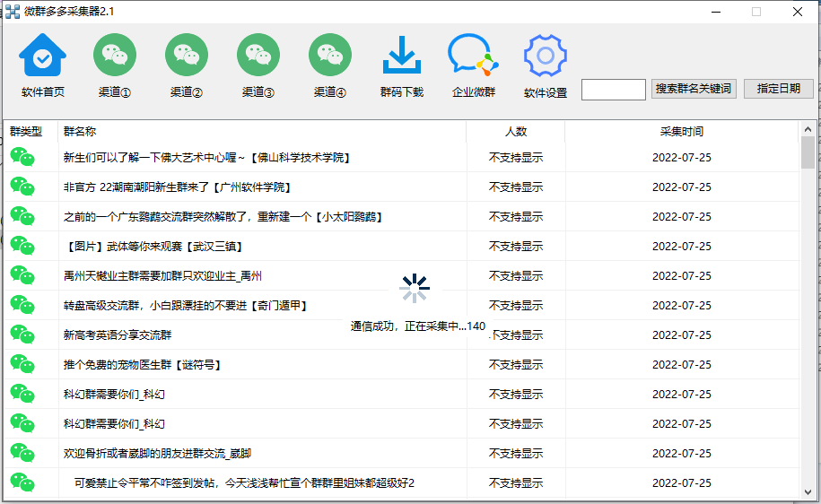This screenshot has width=821, height=504.
Task: Select row 欢迎骨折或者崴脚的朋友进群交流_崴脚
Action: point(402,453)
